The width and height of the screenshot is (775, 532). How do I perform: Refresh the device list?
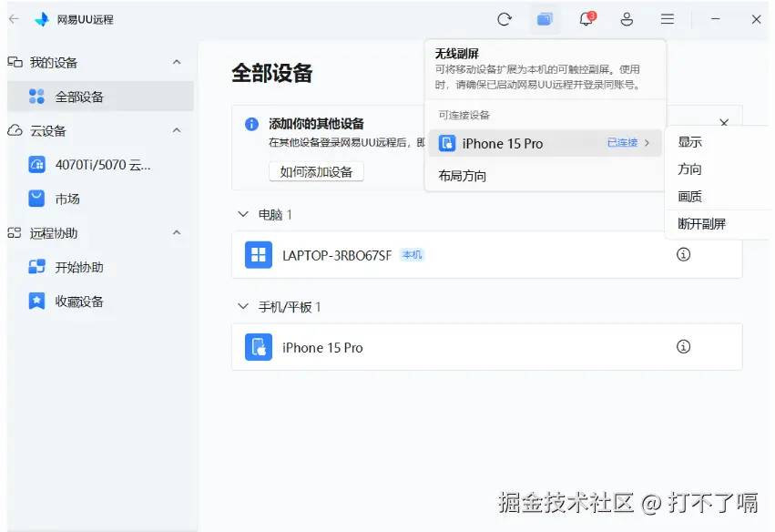pos(505,19)
